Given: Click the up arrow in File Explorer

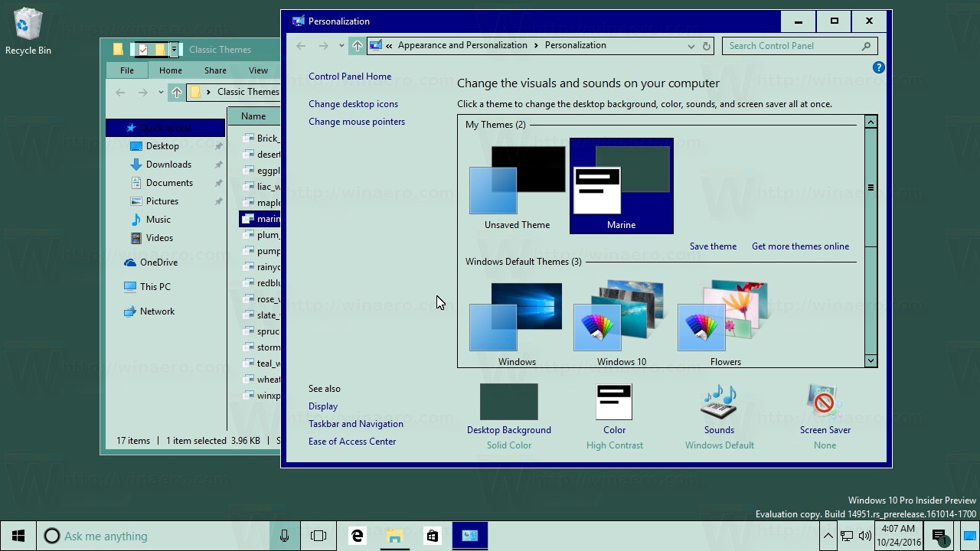Looking at the screenshot, I should tap(177, 92).
